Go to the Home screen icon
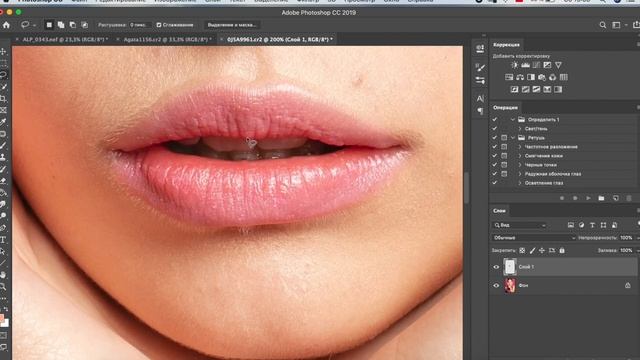The image size is (640, 360). (x=6, y=25)
